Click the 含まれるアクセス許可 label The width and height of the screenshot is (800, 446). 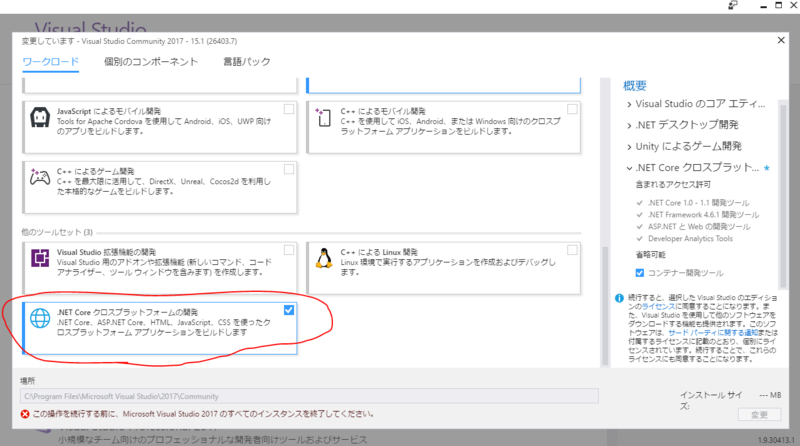click(x=673, y=184)
